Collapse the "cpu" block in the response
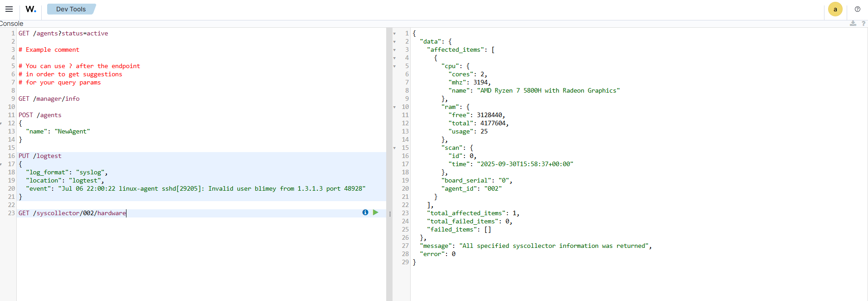This screenshot has width=868, height=301. (x=394, y=66)
